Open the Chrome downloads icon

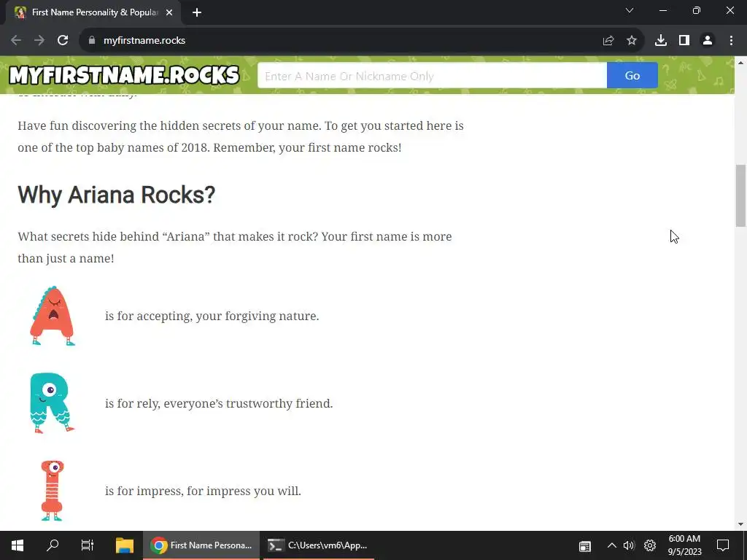pos(661,41)
